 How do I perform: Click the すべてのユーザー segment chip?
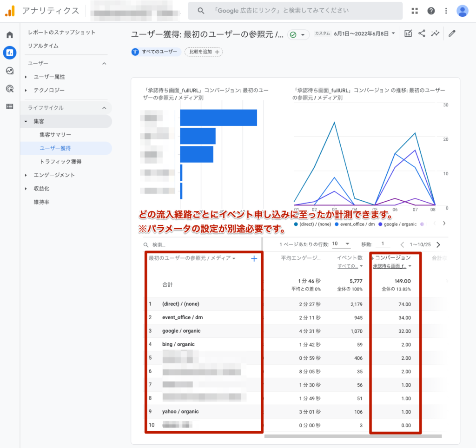click(x=156, y=52)
